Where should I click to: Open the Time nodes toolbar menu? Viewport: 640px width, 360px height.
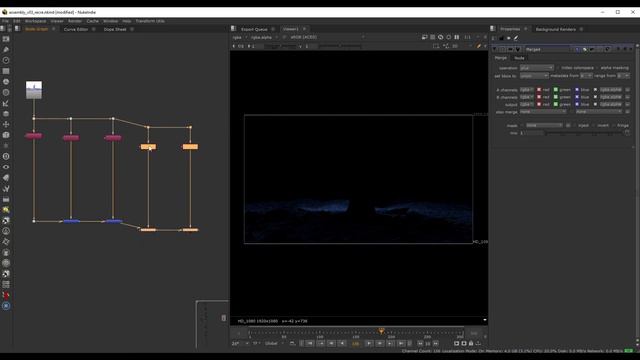6,60
